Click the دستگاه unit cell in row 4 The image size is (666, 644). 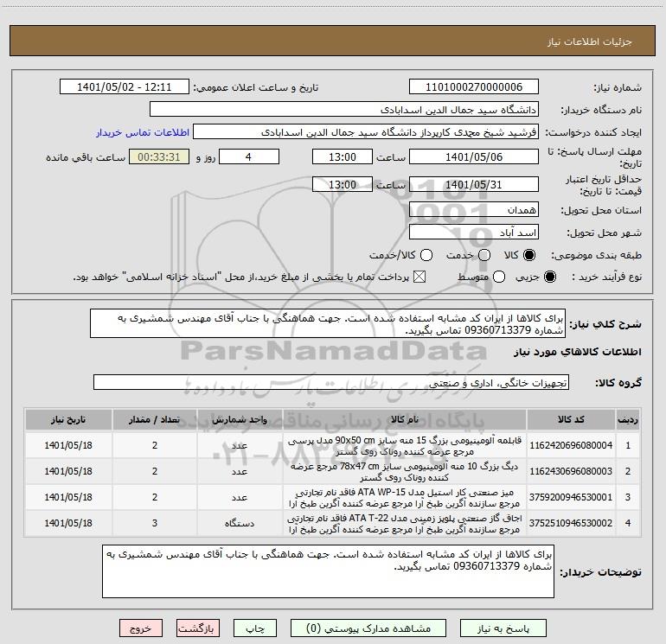(x=240, y=524)
